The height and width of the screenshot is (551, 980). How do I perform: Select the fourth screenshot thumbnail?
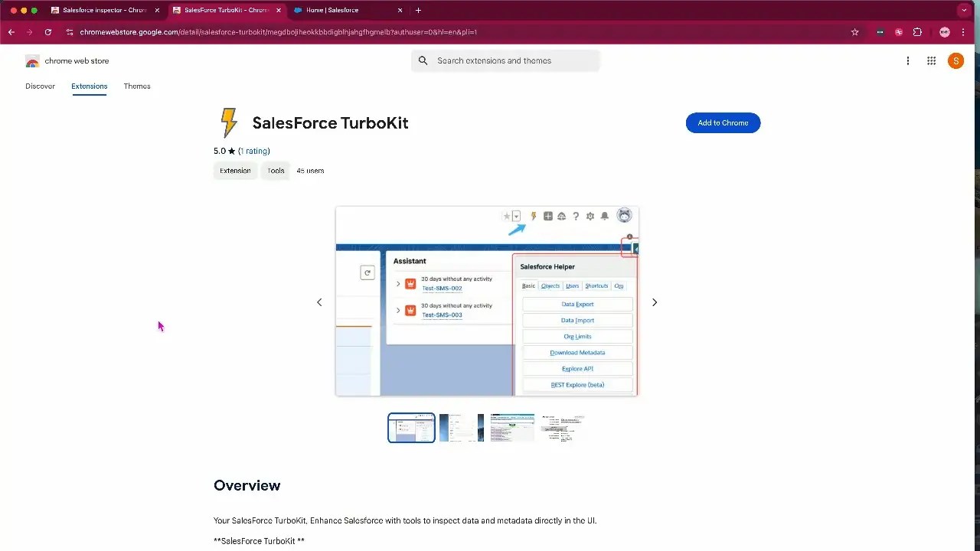(x=563, y=428)
